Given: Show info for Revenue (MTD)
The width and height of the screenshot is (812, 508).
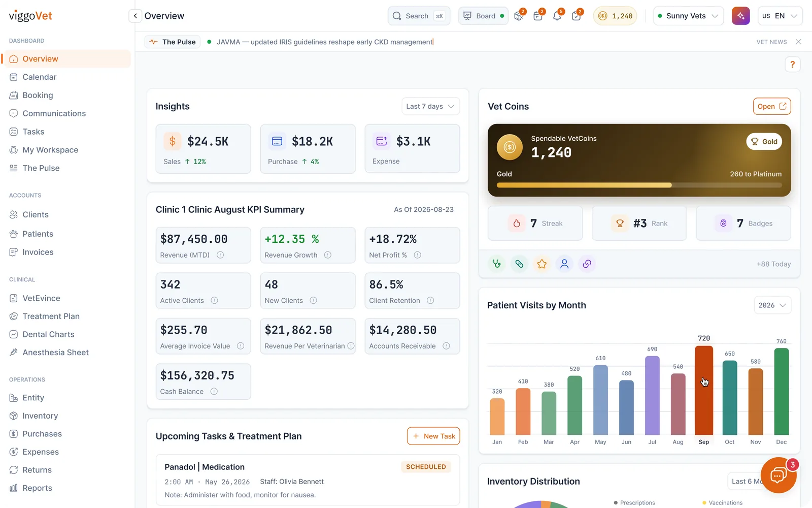Looking at the screenshot, I should click(220, 255).
